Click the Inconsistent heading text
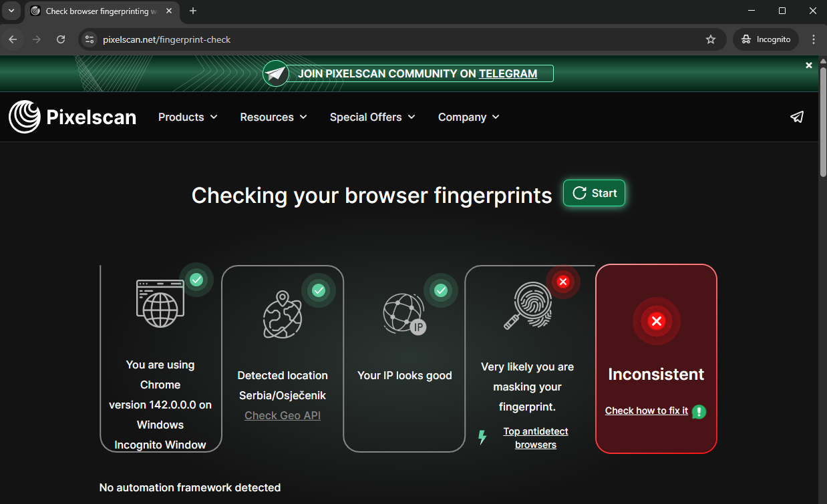 click(x=656, y=374)
